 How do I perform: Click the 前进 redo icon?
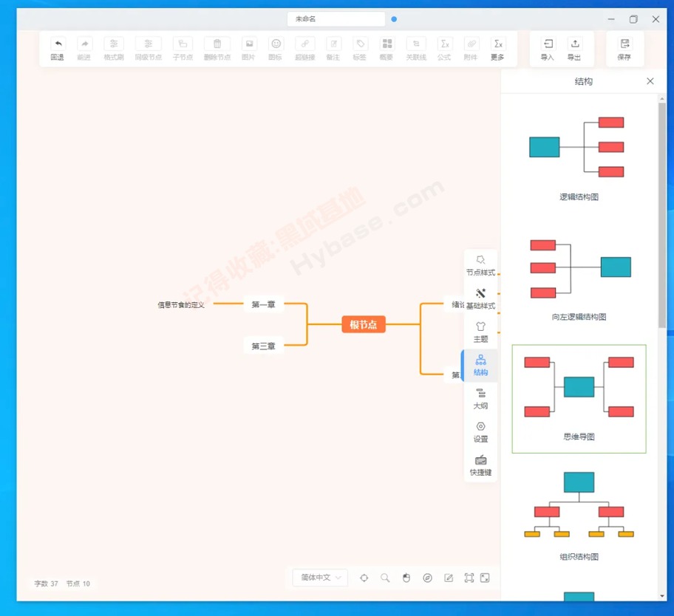[84, 44]
